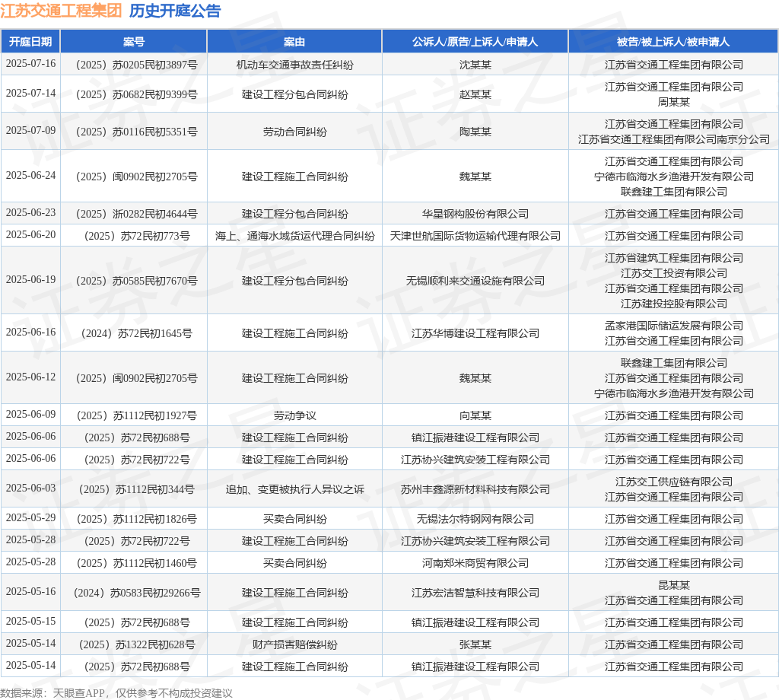Click case number 苏72民初773号

click(137, 236)
